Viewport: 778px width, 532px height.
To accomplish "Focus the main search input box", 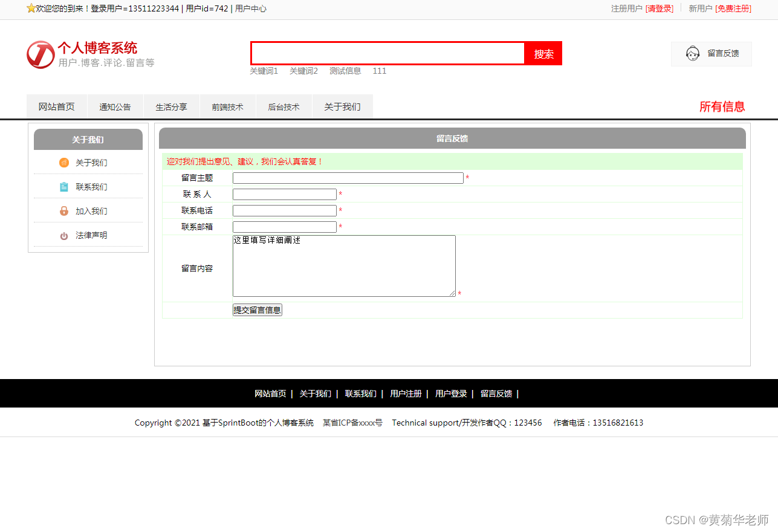I will [388, 53].
